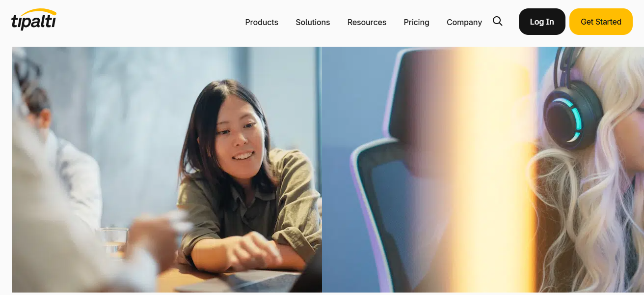The image size is (644, 295).
Task: Click the Tipalti logo
Action: point(34,20)
